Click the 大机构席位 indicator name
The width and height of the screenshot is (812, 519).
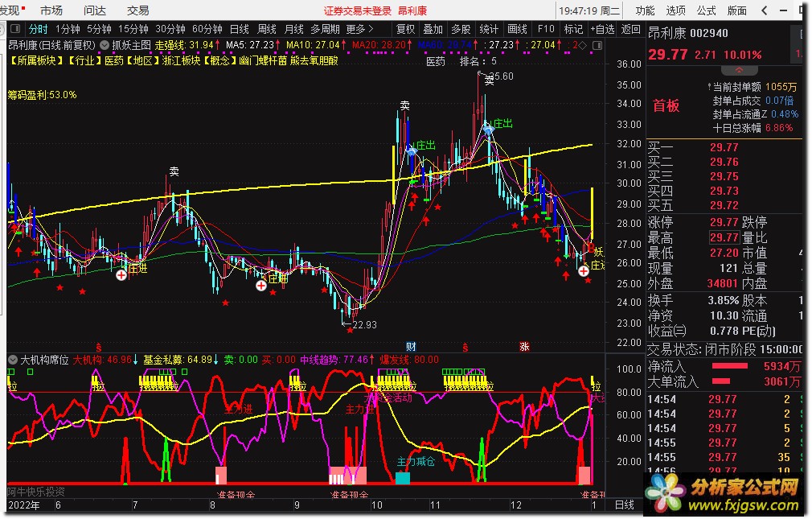click(44, 360)
